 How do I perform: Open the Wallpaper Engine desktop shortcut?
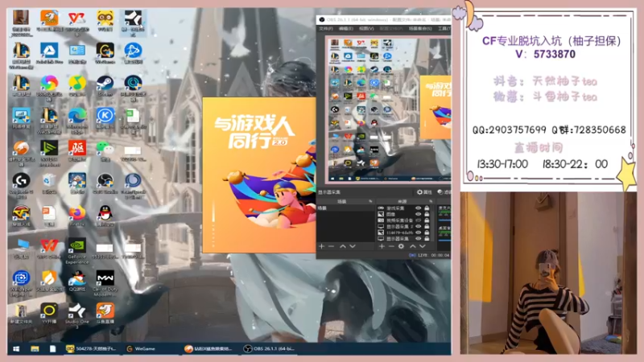[x=21, y=282]
